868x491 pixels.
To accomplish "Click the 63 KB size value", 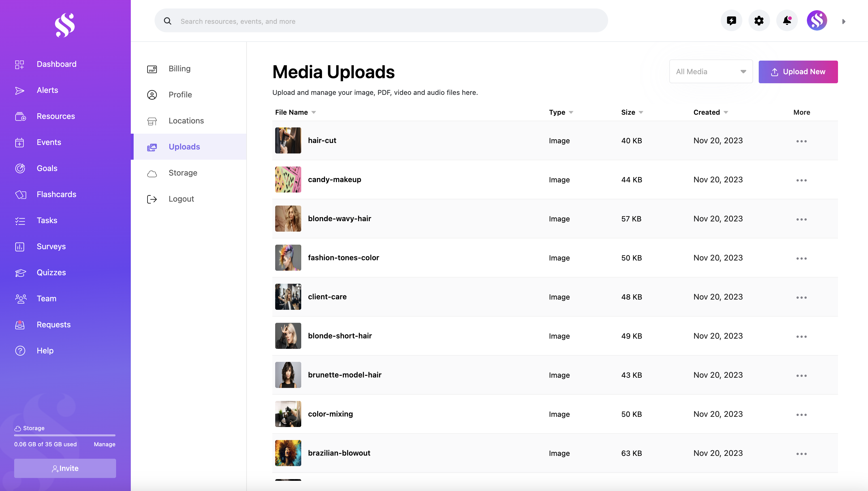I will 631,454.
